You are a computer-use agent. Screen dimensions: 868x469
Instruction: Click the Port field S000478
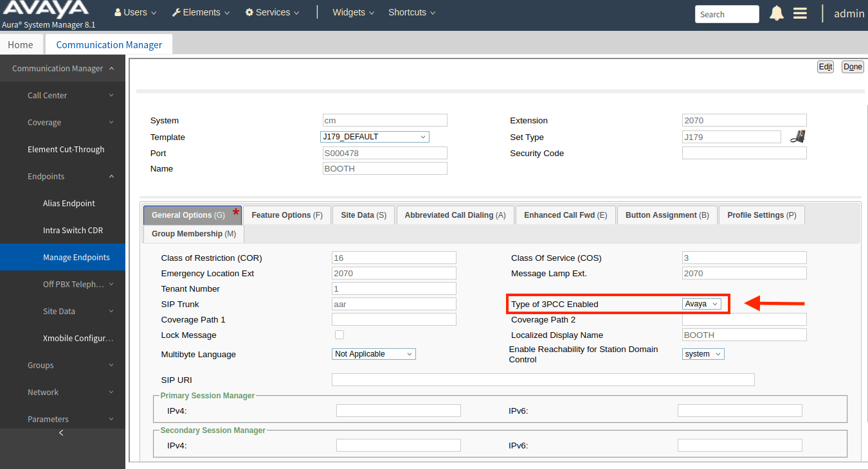(x=384, y=153)
